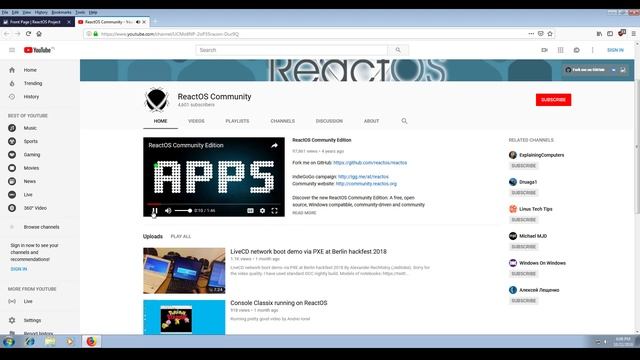
Task: Click Browse channels in sidebar
Action: (x=40, y=227)
